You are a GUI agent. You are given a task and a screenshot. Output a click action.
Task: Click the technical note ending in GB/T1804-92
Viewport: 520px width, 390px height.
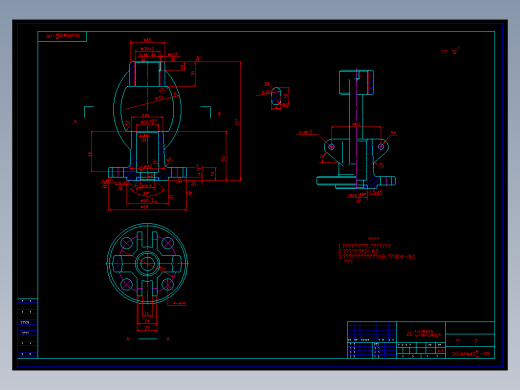pyautogui.click(x=376, y=257)
